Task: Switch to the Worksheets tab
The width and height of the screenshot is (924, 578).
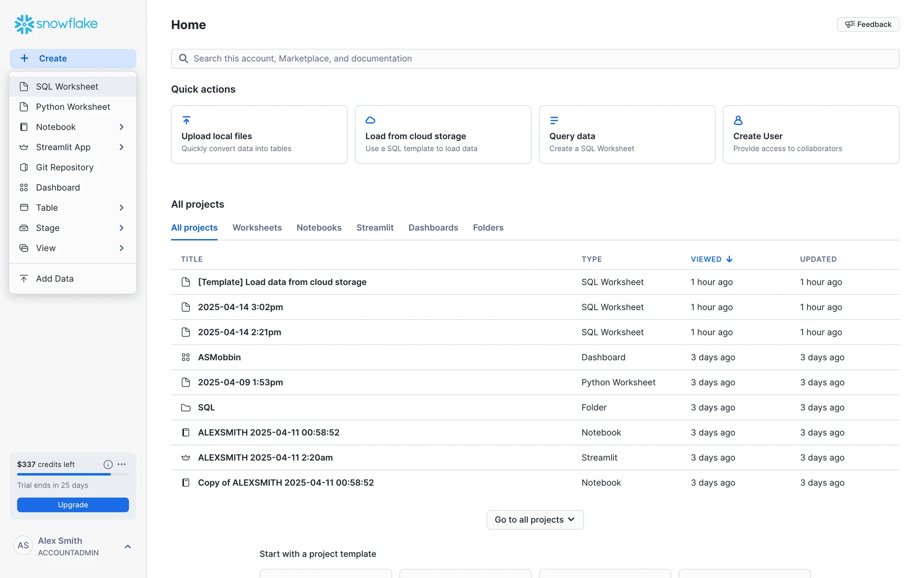Action: click(257, 228)
